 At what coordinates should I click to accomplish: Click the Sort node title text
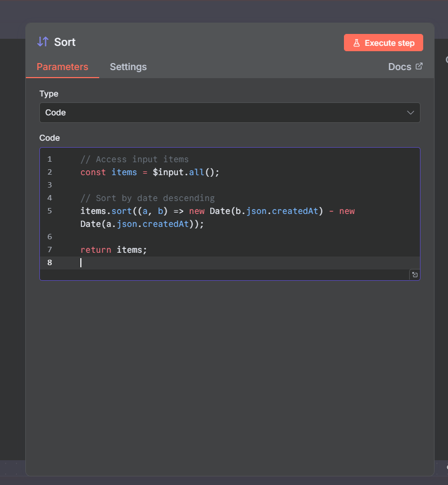65,42
